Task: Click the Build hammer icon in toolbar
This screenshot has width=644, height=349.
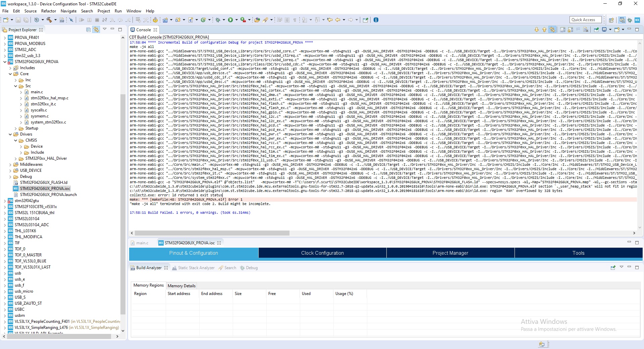Action: (49, 20)
